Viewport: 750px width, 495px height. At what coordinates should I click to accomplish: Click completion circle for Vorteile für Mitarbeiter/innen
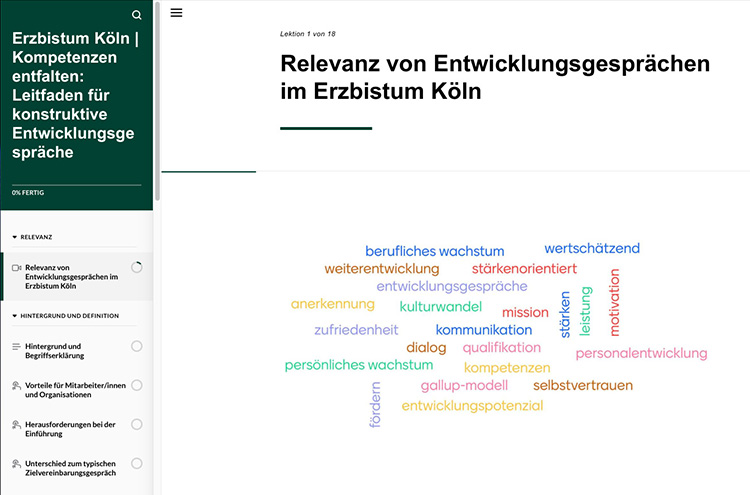click(137, 385)
